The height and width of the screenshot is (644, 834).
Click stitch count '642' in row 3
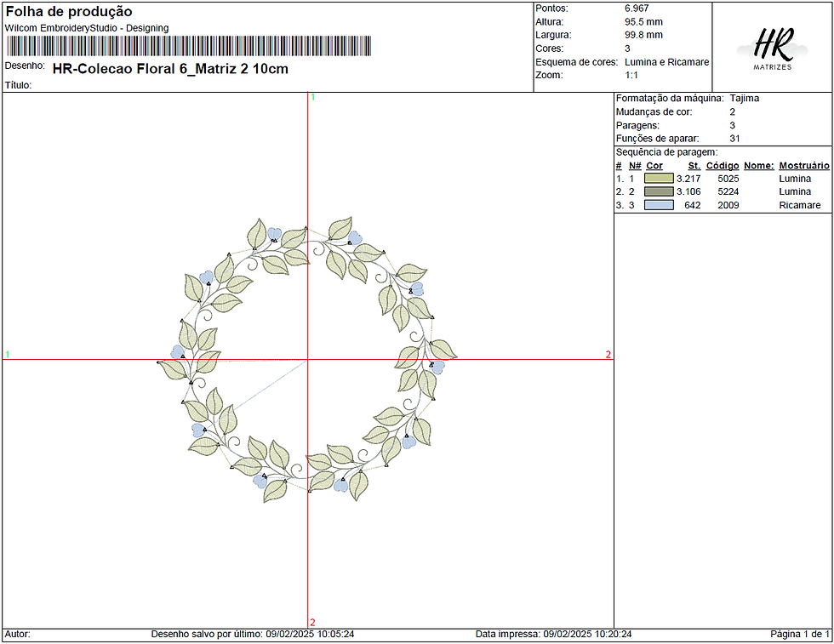pyautogui.click(x=693, y=205)
